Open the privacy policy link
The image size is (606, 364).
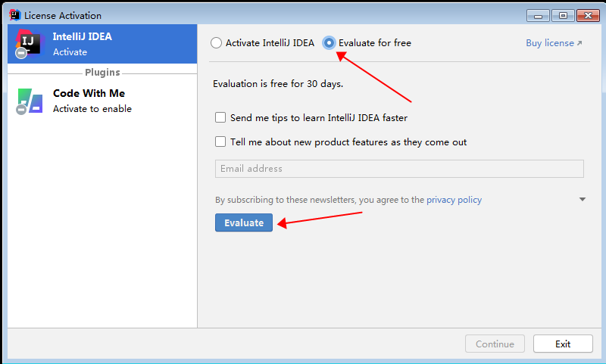click(x=454, y=200)
